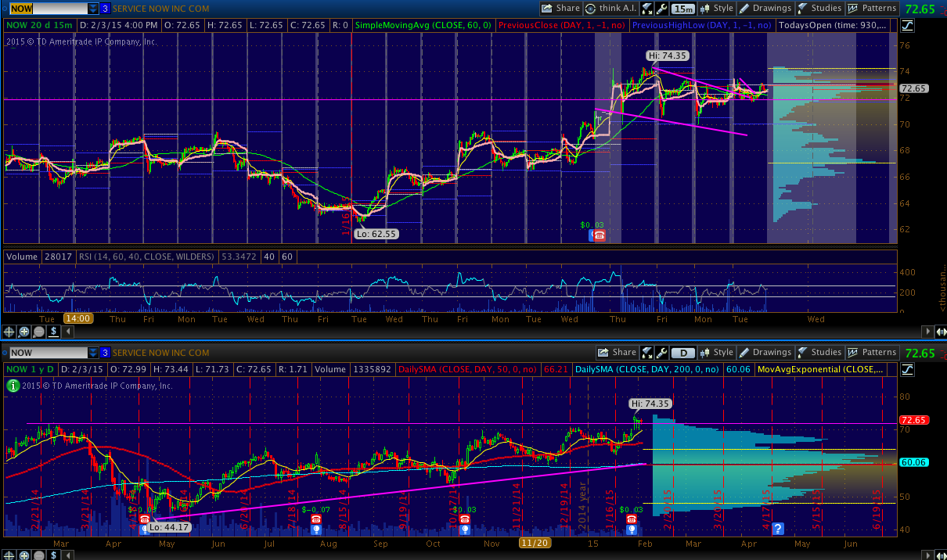Zoom in using upper chart's magnifier plus icon
Image resolution: width=947 pixels, height=560 pixels.
(x=23, y=331)
